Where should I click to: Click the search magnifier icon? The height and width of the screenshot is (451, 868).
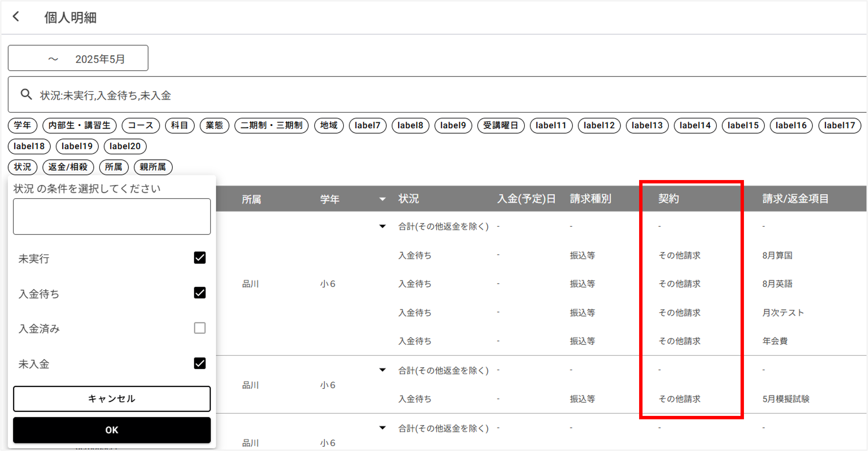point(26,94)
